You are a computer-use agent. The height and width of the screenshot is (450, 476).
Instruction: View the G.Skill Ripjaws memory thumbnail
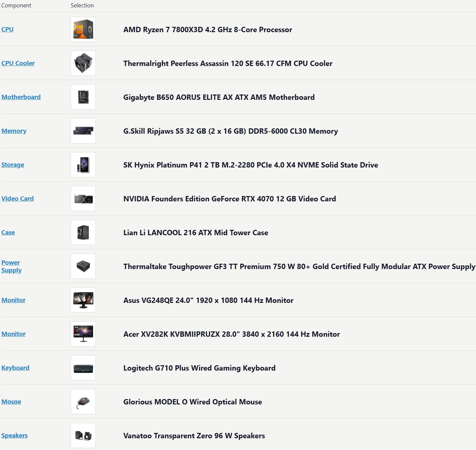click(x=83, y=131)
